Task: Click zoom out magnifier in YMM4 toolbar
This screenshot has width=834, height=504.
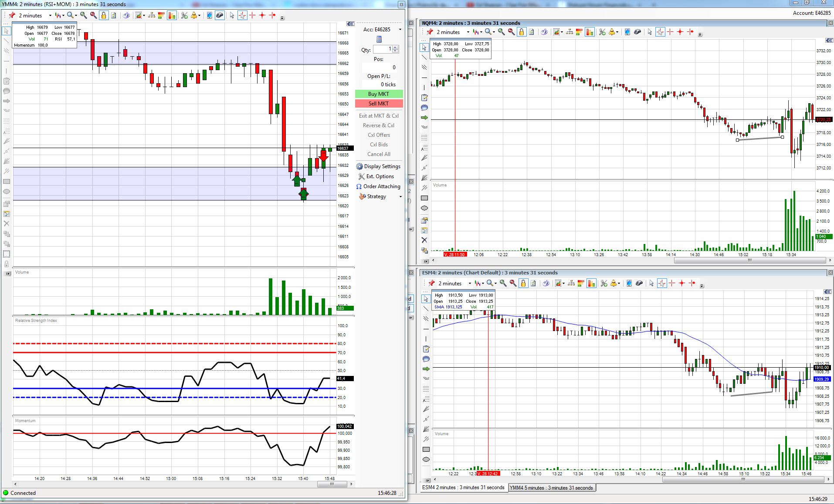Action: pyautogui.click(x=93, y=15)
